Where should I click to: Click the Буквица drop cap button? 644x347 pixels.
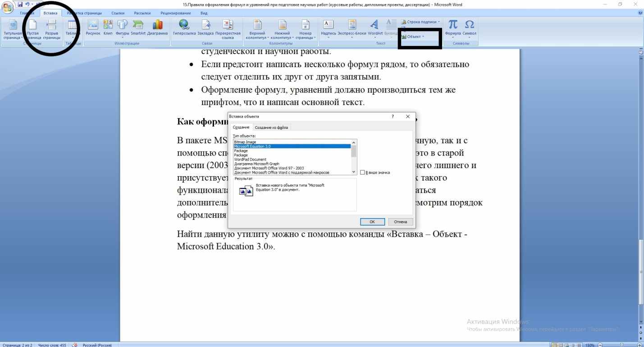[x=391, y=28]
